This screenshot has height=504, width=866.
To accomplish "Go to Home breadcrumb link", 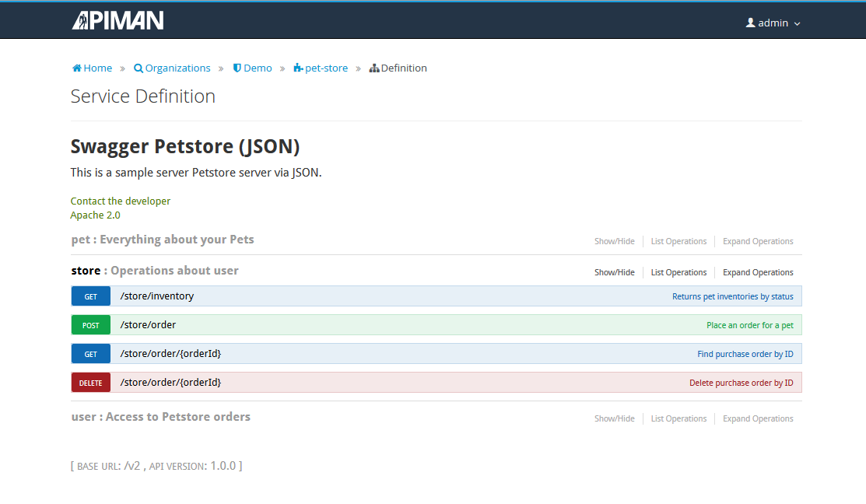I will coord(98,68).
